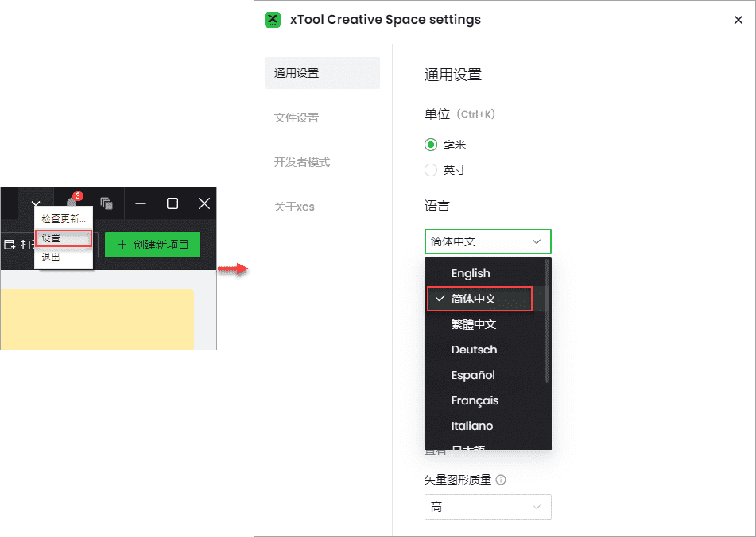Click the open-file icon beside 打
756x537 pixels.
point(10,245)
